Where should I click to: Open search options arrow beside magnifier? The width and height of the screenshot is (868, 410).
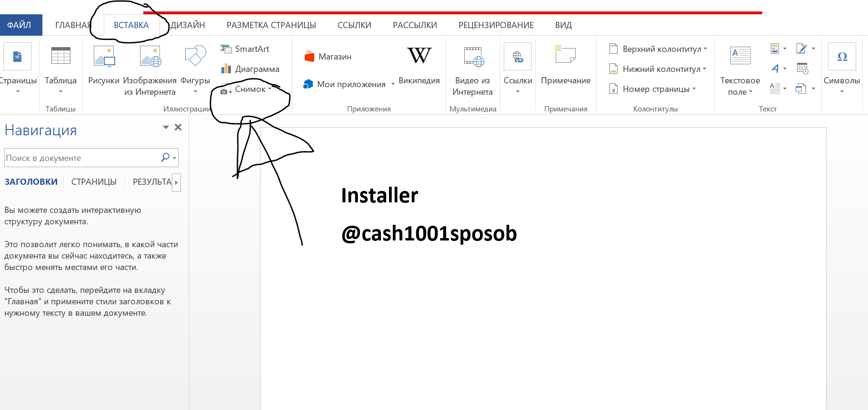(x=175, y=158)
